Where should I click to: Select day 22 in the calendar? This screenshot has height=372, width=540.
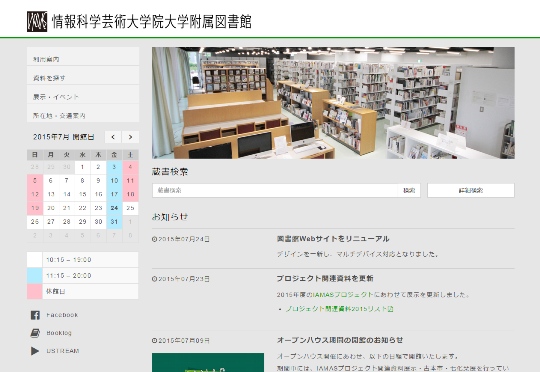coord(83,208)
